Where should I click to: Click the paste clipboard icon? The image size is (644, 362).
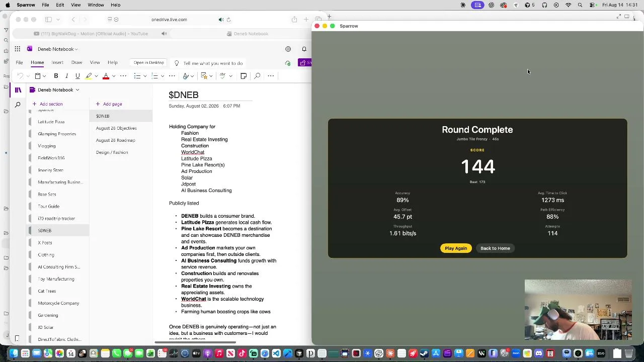point(37,76)
